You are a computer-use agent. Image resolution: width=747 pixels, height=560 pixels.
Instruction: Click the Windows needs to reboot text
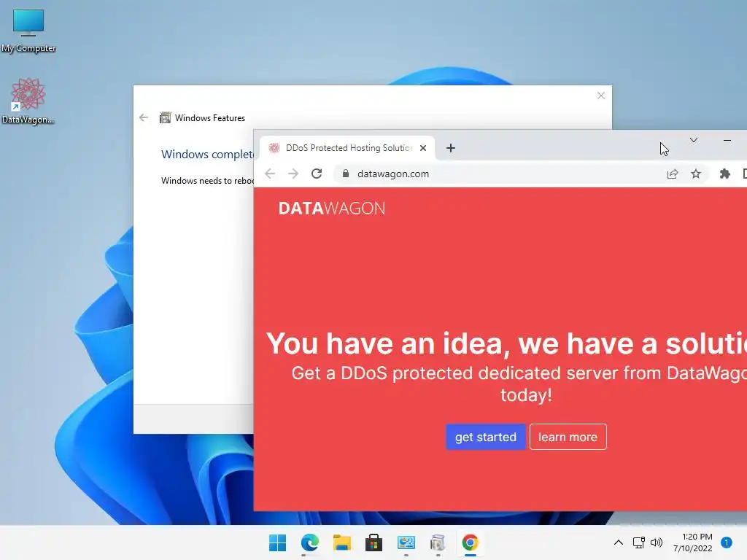207,181
